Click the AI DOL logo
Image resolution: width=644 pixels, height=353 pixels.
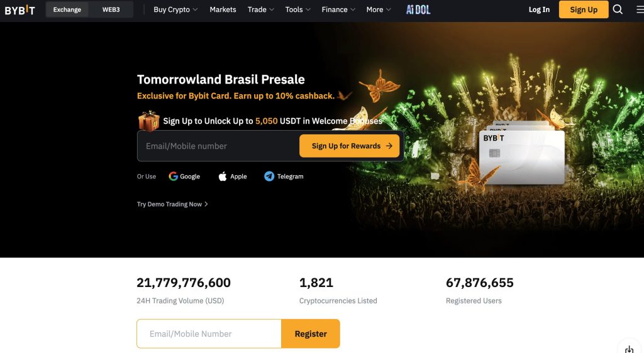(418, 9)
